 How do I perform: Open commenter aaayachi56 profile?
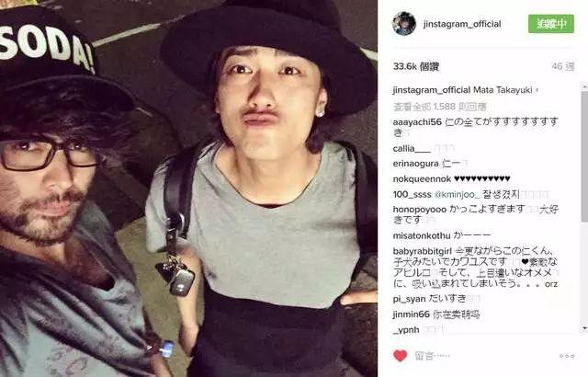click(x=417, y=122)
